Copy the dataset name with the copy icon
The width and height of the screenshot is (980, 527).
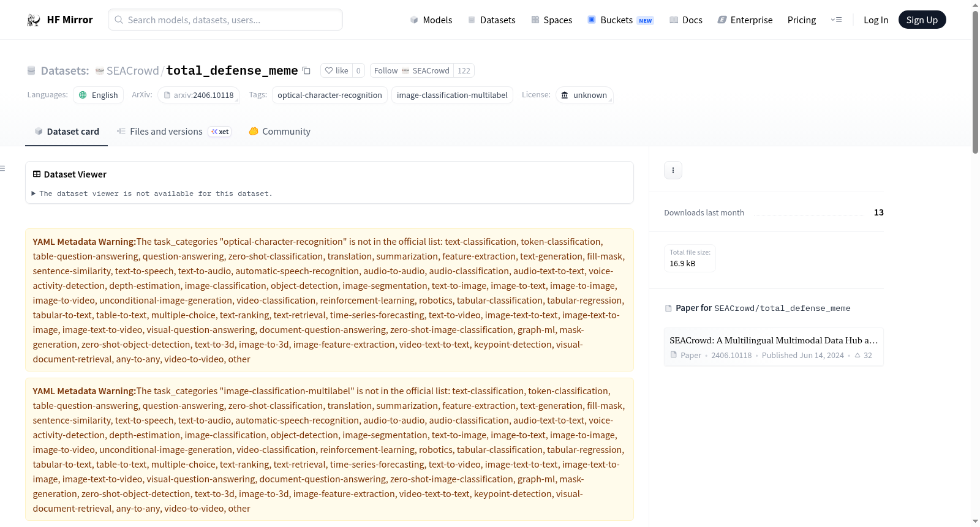point(306,71)
